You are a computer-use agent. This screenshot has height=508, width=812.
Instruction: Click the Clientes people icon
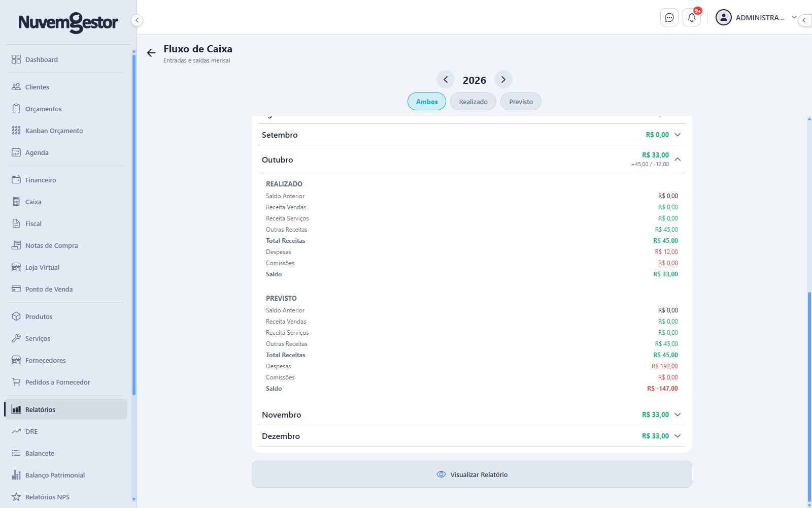pyautogui.click(x=16, y=87)
